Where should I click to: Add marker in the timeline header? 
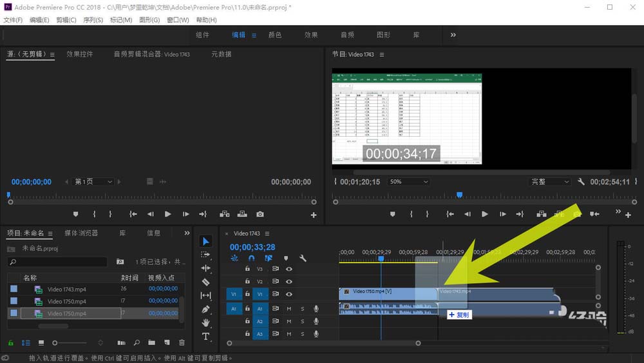click(x=286, y=258)
